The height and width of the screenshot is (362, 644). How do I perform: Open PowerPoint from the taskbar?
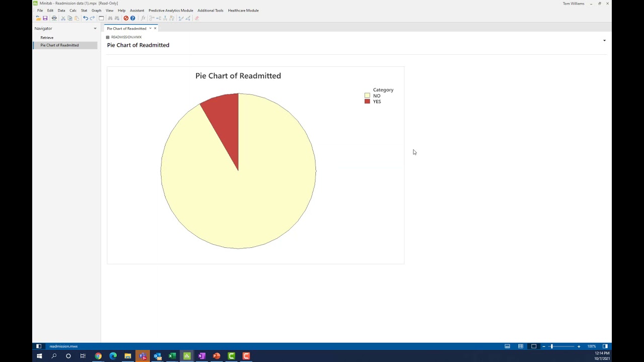click(216, 356)
